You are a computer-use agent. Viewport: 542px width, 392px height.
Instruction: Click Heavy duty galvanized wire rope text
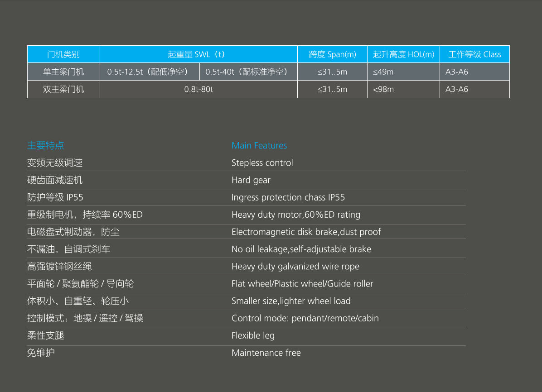pyautogui.click(x=295, y=267)
